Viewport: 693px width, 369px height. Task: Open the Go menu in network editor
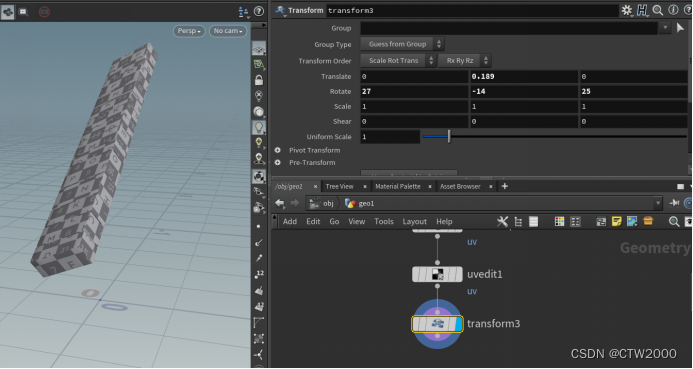(334, 221)
